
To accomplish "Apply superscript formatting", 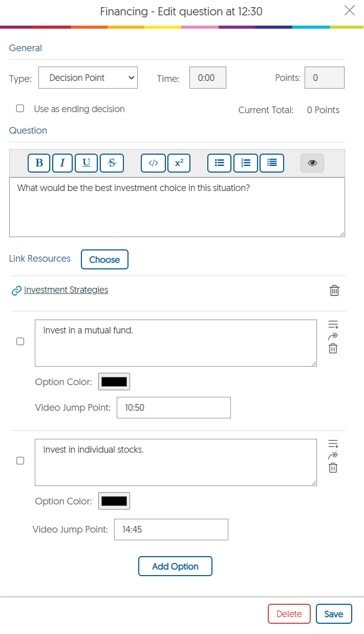I will pyautogui.click(x=179, y=163).
